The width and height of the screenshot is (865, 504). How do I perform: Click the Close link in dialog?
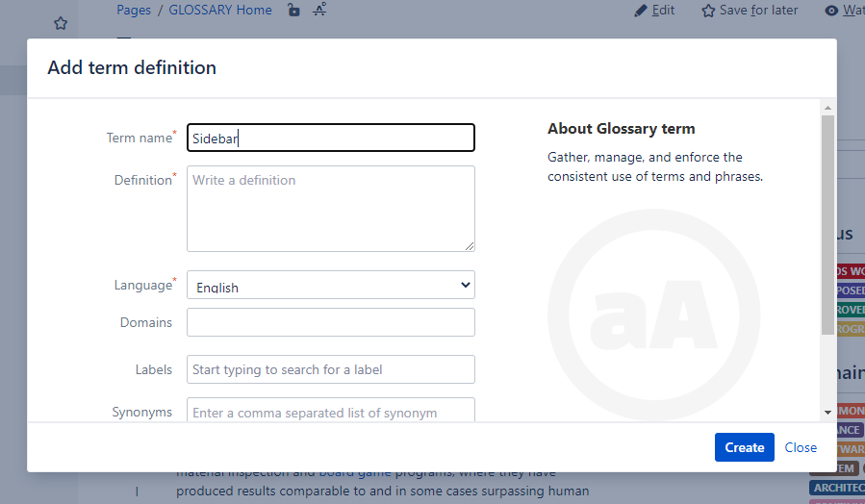pyautogui.click(x=801, y=447)
